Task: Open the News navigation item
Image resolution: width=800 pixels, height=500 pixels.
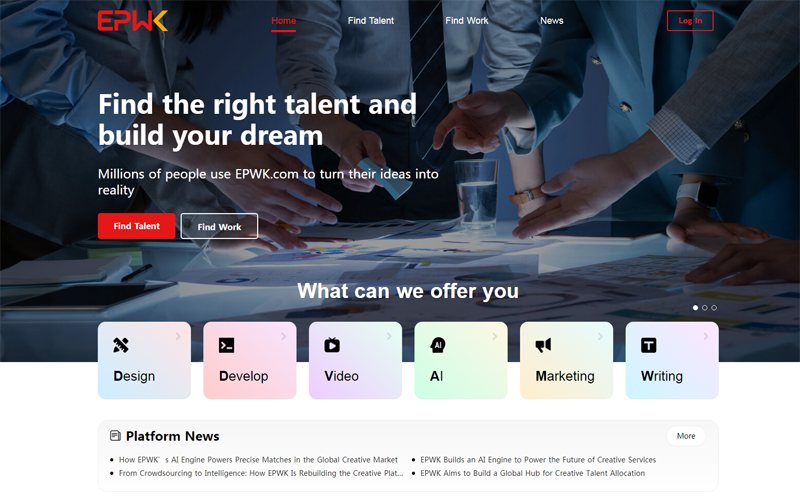Action: (x=552, y=21)
